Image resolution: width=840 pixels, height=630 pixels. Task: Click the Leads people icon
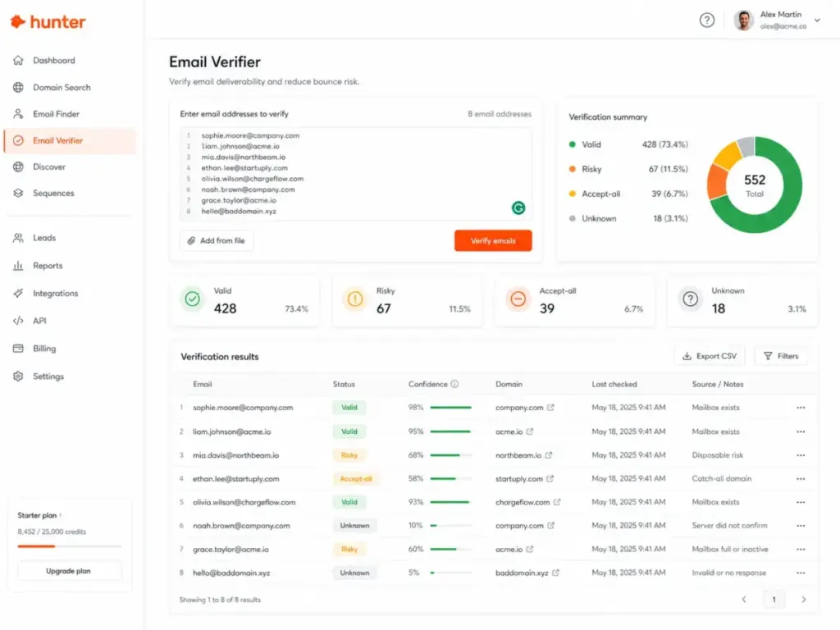click(x=18, y=238)
